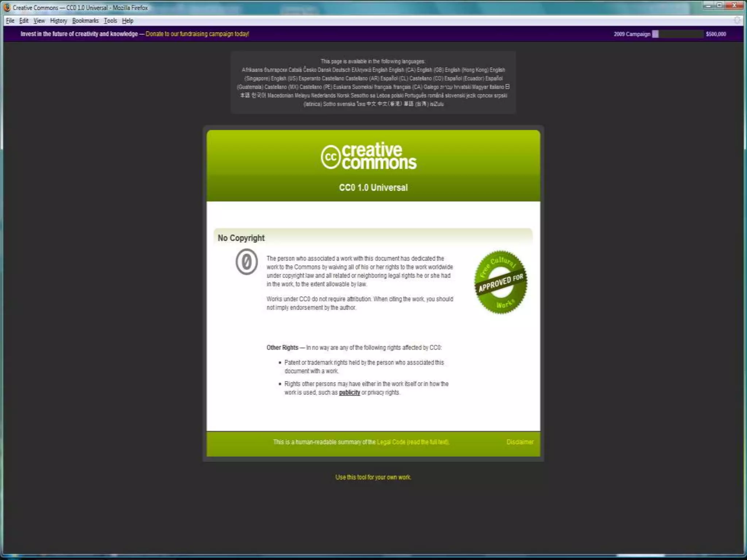Switch page language to polski
747x560 pixels.
tap(397, 96)
